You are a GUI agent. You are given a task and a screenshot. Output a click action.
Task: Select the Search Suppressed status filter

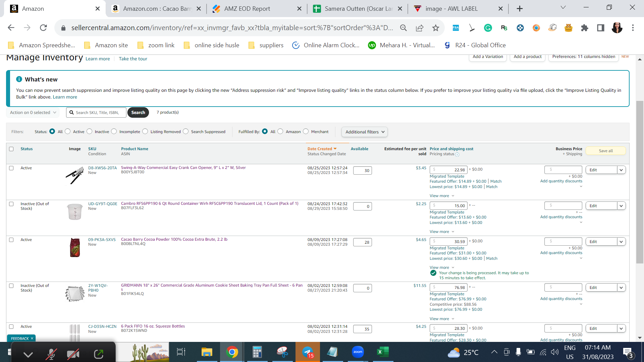point(186,131)
